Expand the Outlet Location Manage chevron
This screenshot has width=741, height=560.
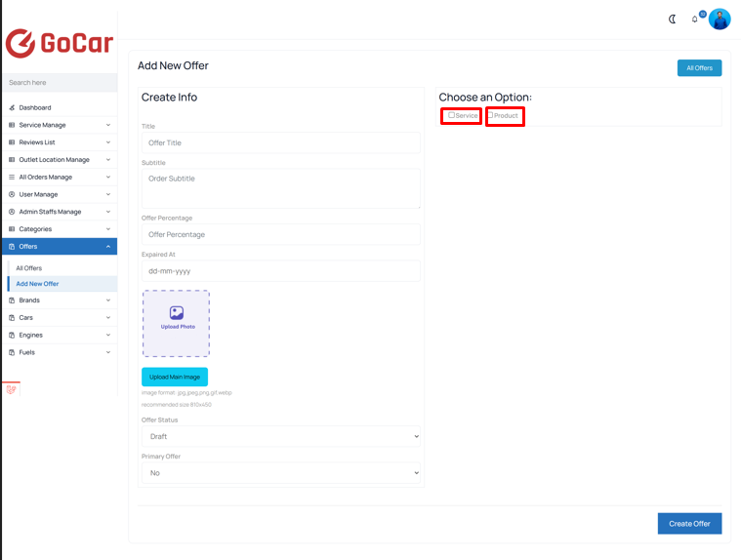(108, 160)
